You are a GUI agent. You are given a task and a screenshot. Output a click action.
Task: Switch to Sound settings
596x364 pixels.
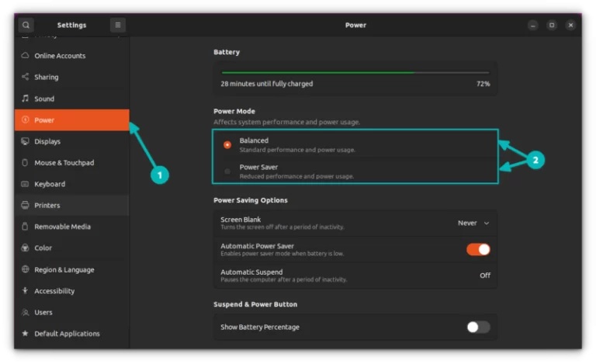tap(72, 99)
